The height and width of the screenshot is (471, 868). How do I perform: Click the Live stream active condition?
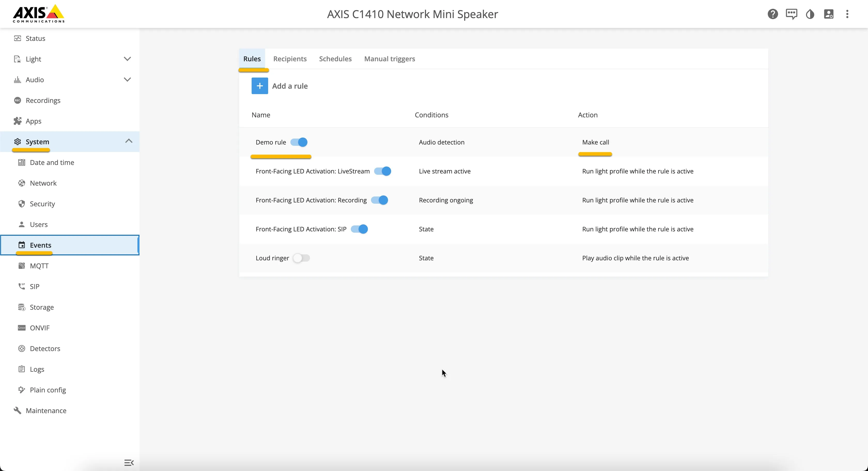pyautogui.click(x=444, y=171)
